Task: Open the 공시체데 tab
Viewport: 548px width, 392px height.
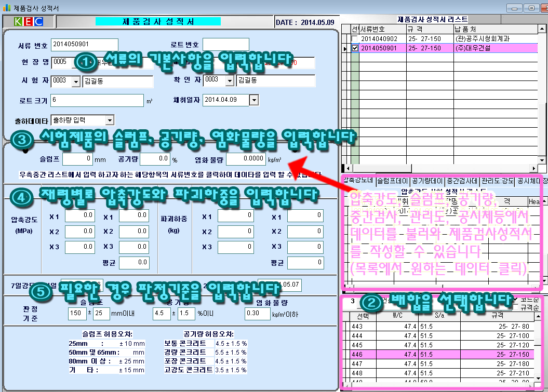Action: click(529, 181)
